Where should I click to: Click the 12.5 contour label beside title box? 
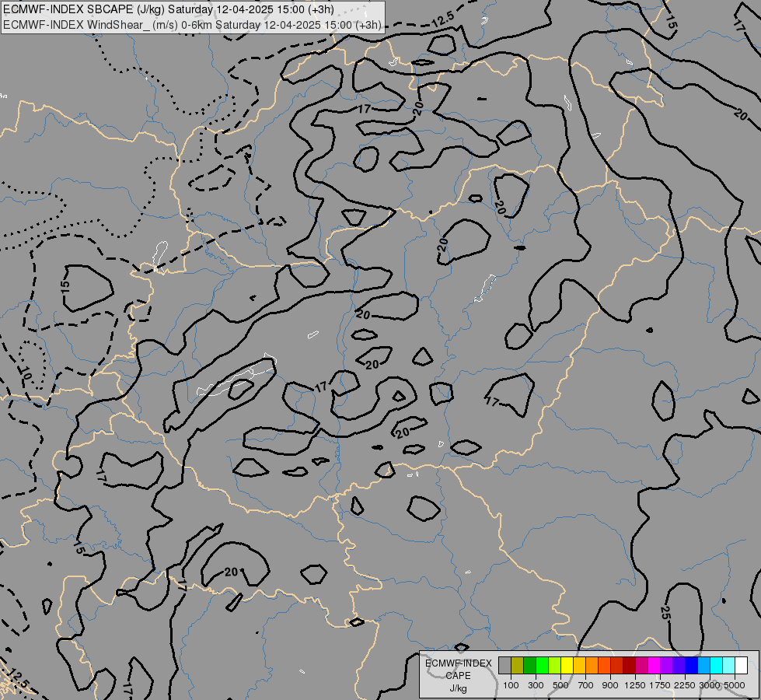442,19
